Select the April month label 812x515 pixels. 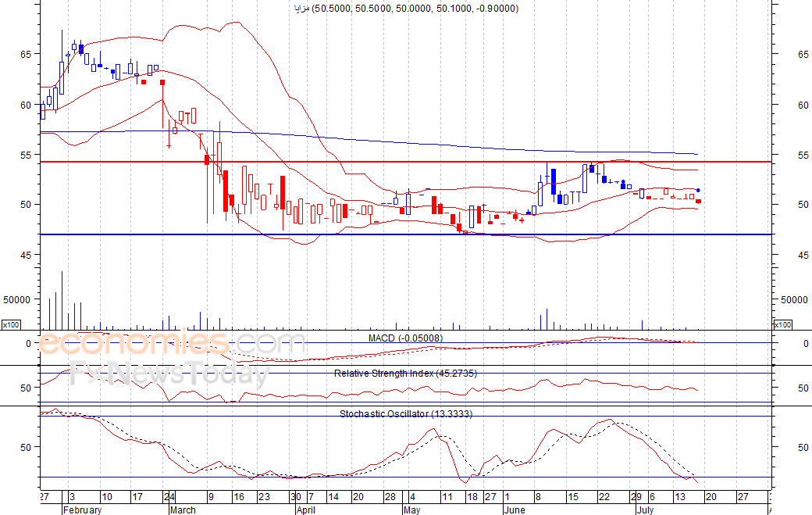point(306,510)
